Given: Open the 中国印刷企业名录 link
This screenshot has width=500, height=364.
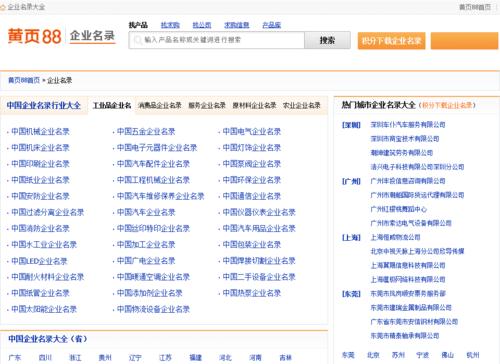Looking at the screenshot, I should (40, 164).
